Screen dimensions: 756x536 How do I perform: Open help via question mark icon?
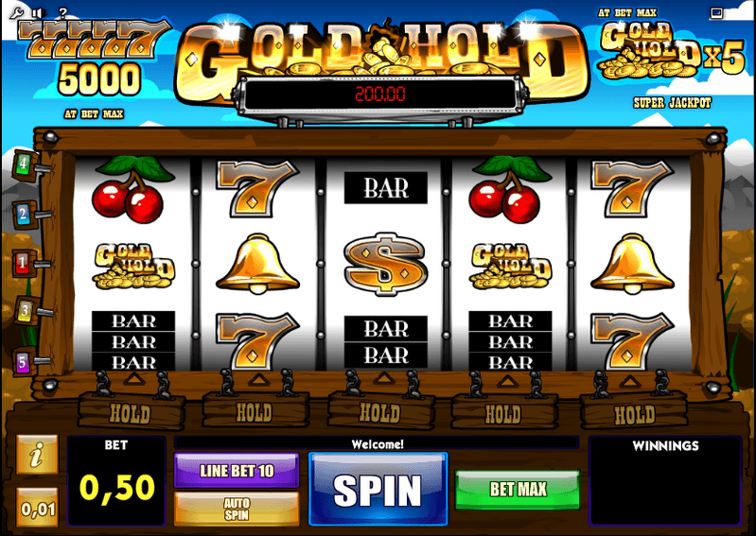point(63,13)
